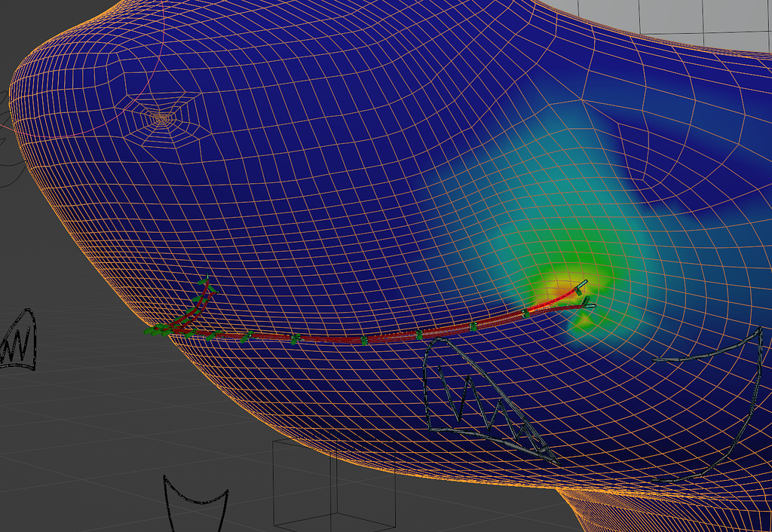Image resolution: width=772 pixels, height=532 pixels.
Task: Select the joint cluster at the mouth corner
Action: pyautogui.click(x=158, y=332)
